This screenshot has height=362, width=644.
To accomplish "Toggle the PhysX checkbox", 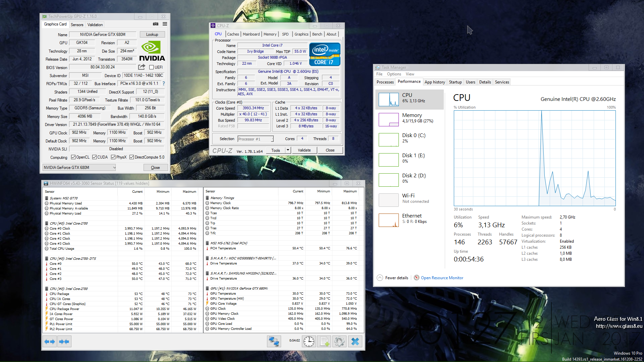I will tap(113, 157).
